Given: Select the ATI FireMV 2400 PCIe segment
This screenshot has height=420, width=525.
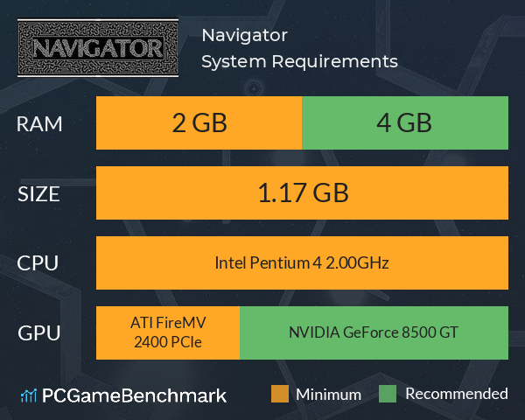Looking at the screenshot, I should 168,332.
